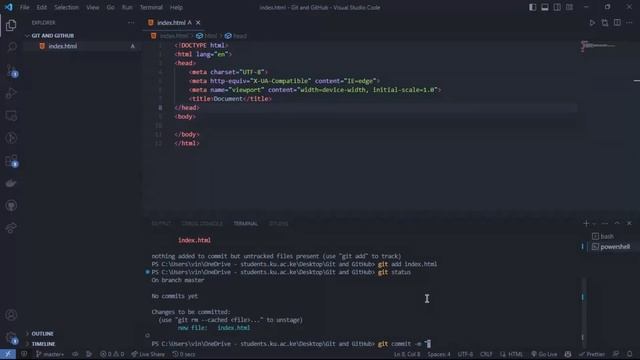Switch to the DEBUG CONSOLE panel tab
This screenshot has width=640, height=360.
(202, 224)
